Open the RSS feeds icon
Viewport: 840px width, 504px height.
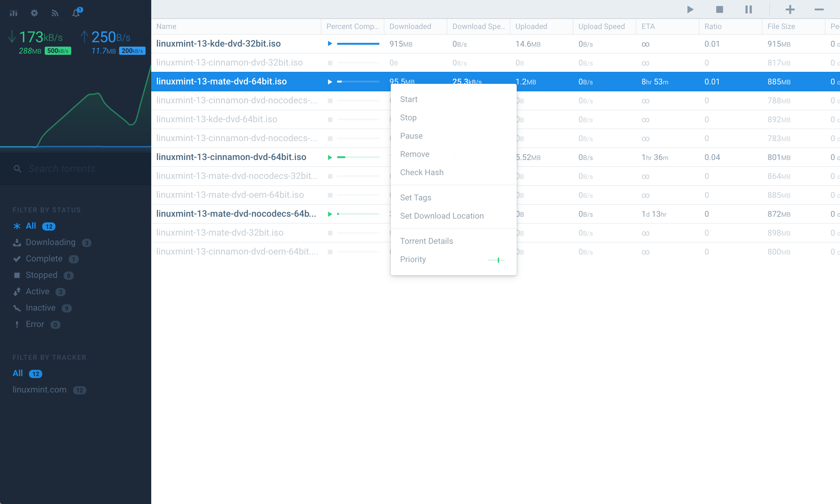pos(55,13)
